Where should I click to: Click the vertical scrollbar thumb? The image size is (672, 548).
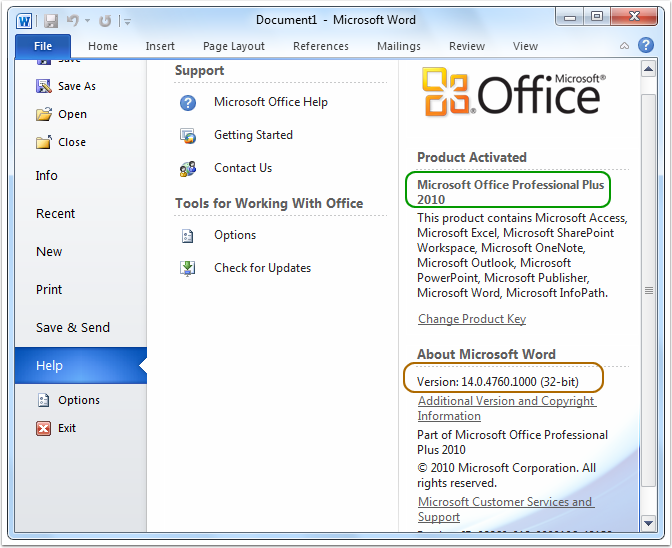click(649, 290)
